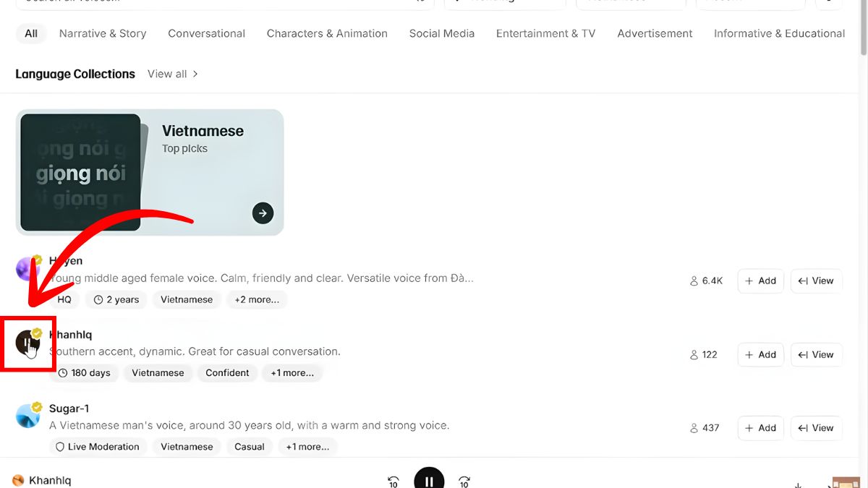Play the Huyen voice preview avatar
The width and height of the screenshot is (868, 488).
27,269
